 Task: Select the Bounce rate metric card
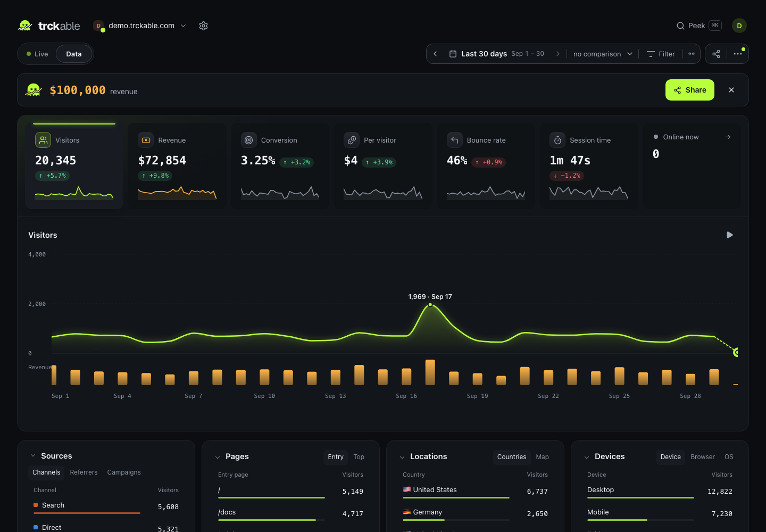pyautogui.click(x=486, y=166)
